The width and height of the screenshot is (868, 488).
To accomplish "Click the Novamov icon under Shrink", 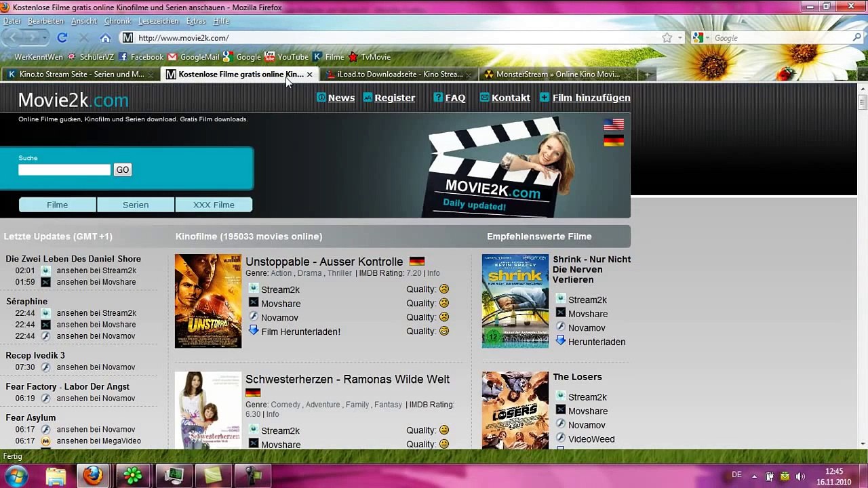I will coord(561,327).
